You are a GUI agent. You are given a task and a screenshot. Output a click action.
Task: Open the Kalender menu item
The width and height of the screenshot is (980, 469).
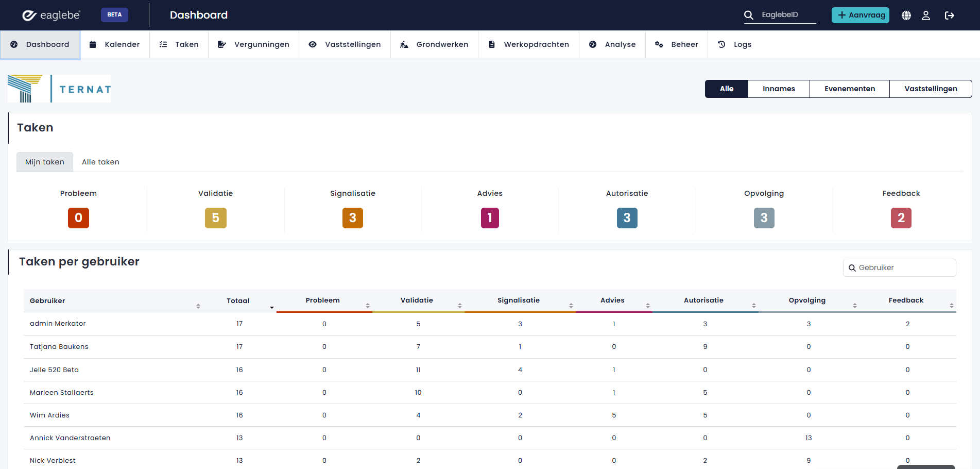click(x=115, y=44)
